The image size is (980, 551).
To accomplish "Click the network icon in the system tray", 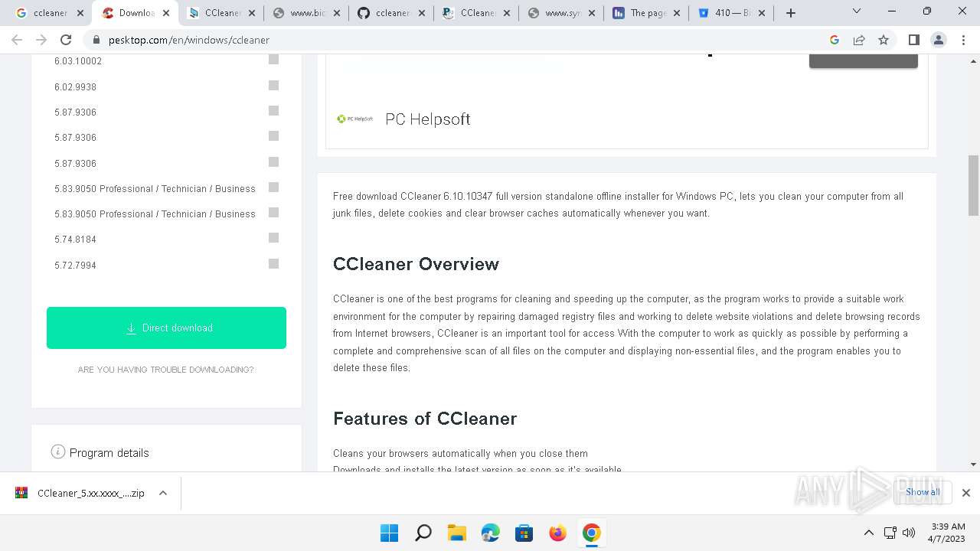I will click(890, 533).
